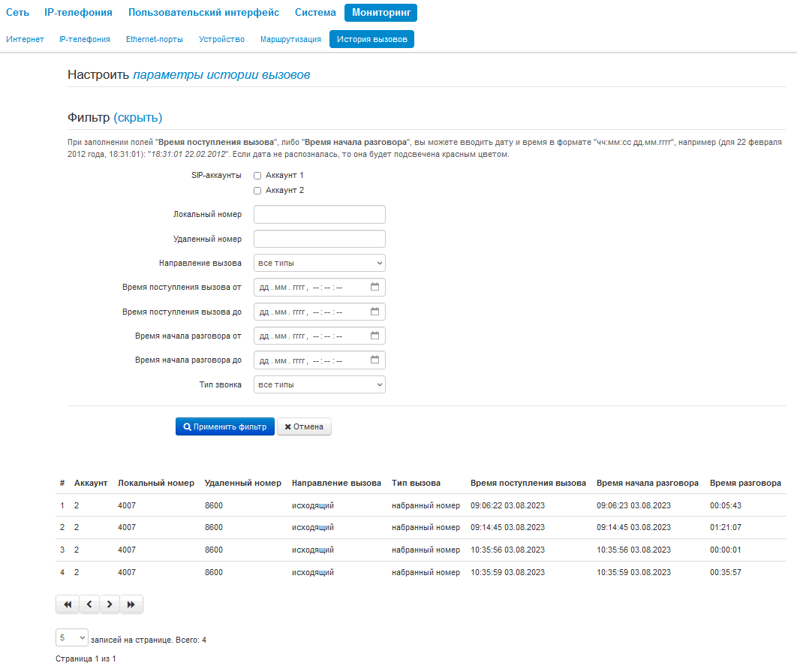Jump to last page of call records
Screen dimensions: 797x672
(131, 604)
